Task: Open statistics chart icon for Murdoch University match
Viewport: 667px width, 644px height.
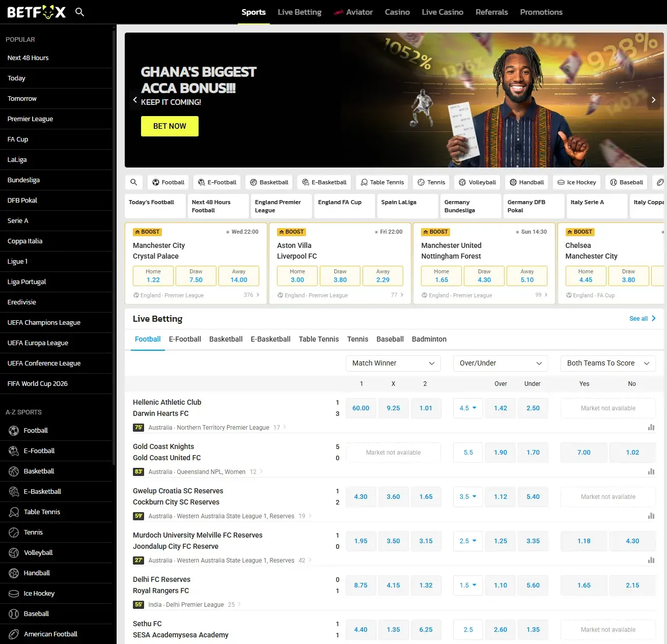Action: [651, 561]
